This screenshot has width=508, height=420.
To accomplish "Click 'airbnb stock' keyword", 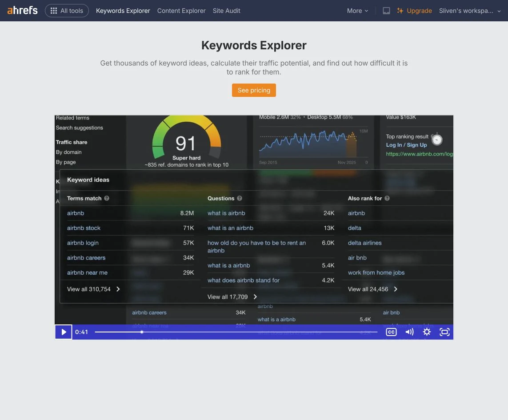I will coord(84,228).
